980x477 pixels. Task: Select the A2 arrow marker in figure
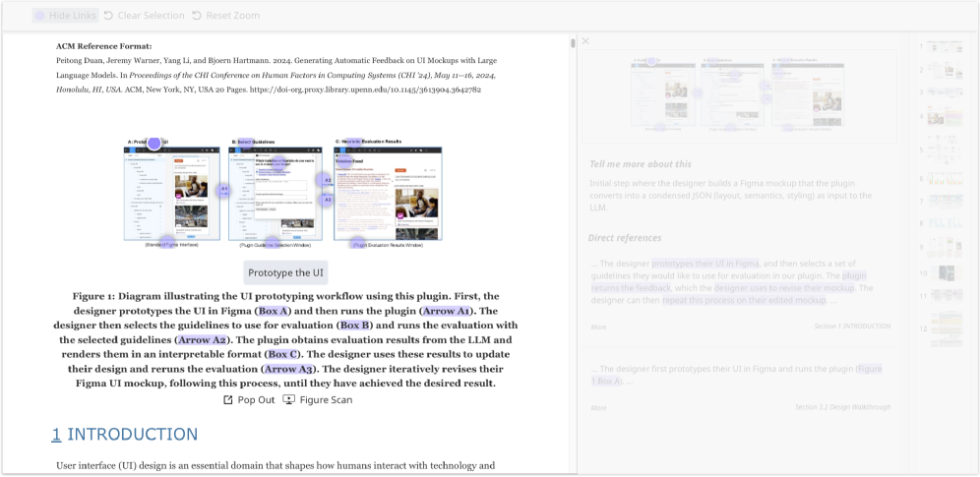[x=327, y=180]
